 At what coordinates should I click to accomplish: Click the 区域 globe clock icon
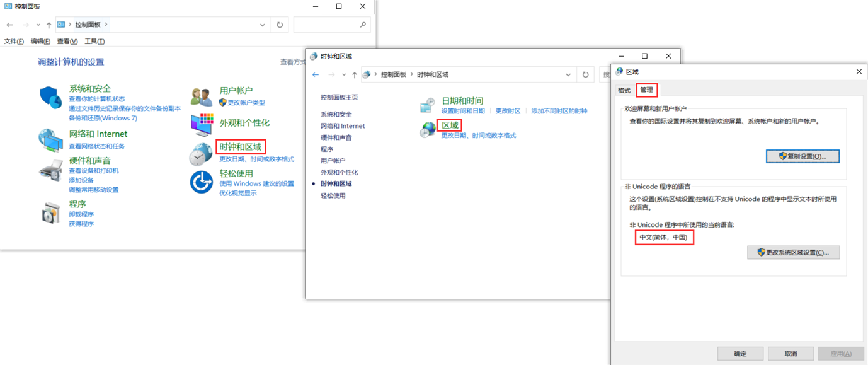[428, 129]
